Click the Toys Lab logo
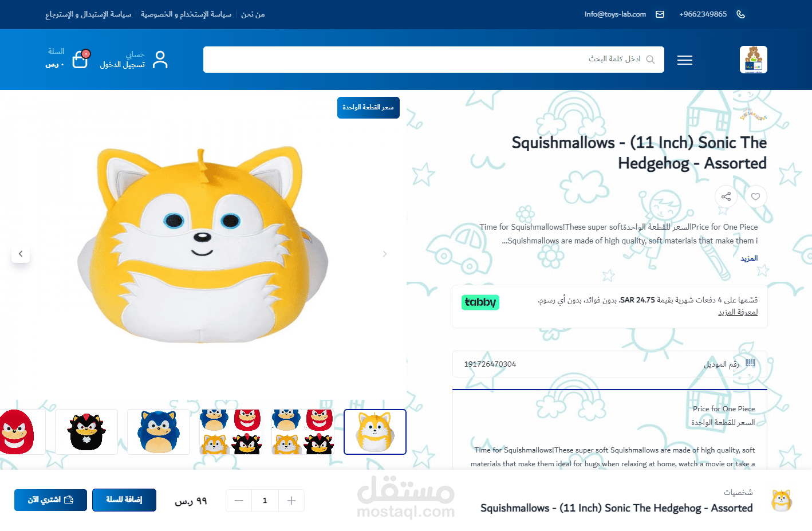812x531 pixels. 754,60
